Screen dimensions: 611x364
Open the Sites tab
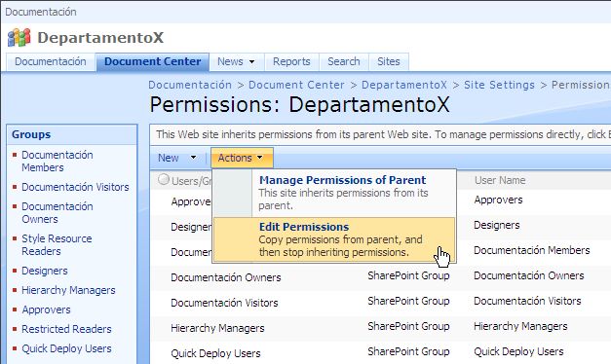pyautogui.click(x=389, y=62)
